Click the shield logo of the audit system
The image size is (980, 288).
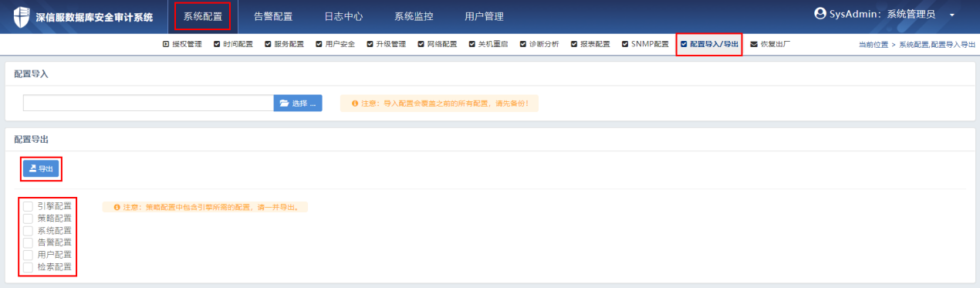click(x=22, y=16)
